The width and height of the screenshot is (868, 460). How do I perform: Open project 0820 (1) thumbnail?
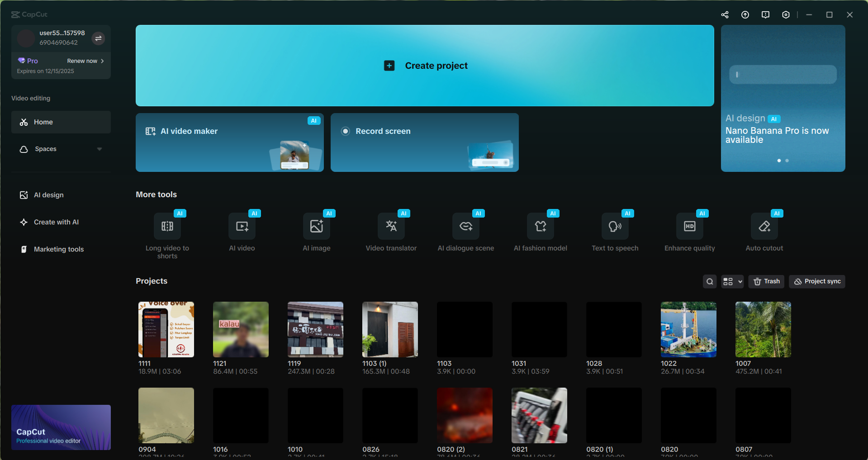[614, 415]
